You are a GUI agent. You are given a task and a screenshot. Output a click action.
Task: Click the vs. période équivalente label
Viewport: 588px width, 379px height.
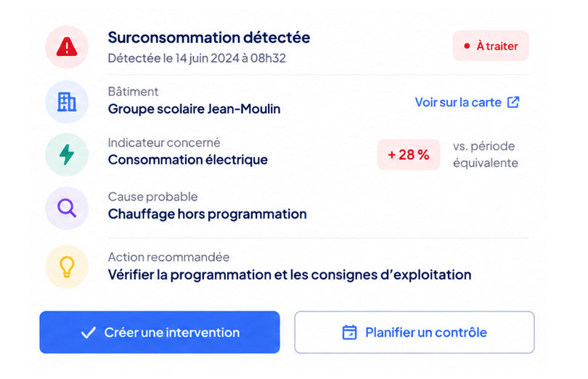[486, 154]
